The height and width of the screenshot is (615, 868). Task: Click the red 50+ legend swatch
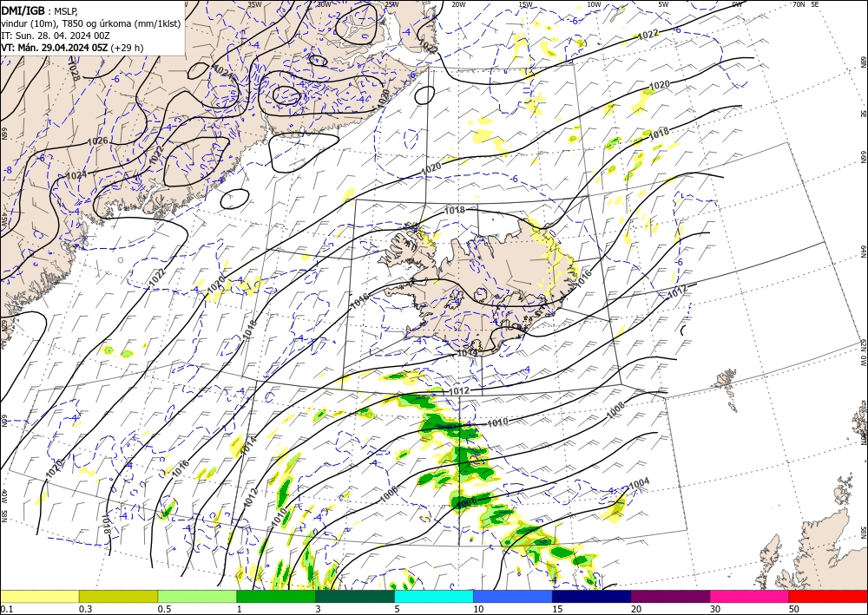(828, 596)
